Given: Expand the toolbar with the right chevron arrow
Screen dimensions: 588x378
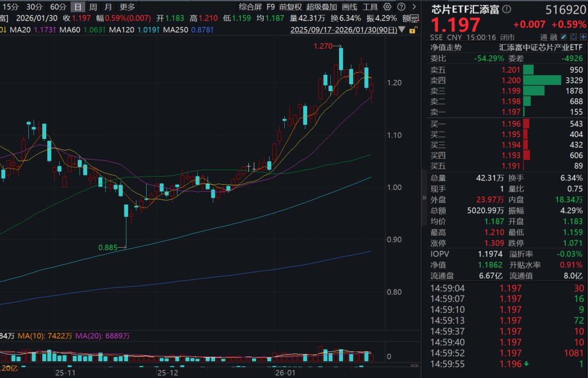Looking at the screenshot, I should click(413, 7).
